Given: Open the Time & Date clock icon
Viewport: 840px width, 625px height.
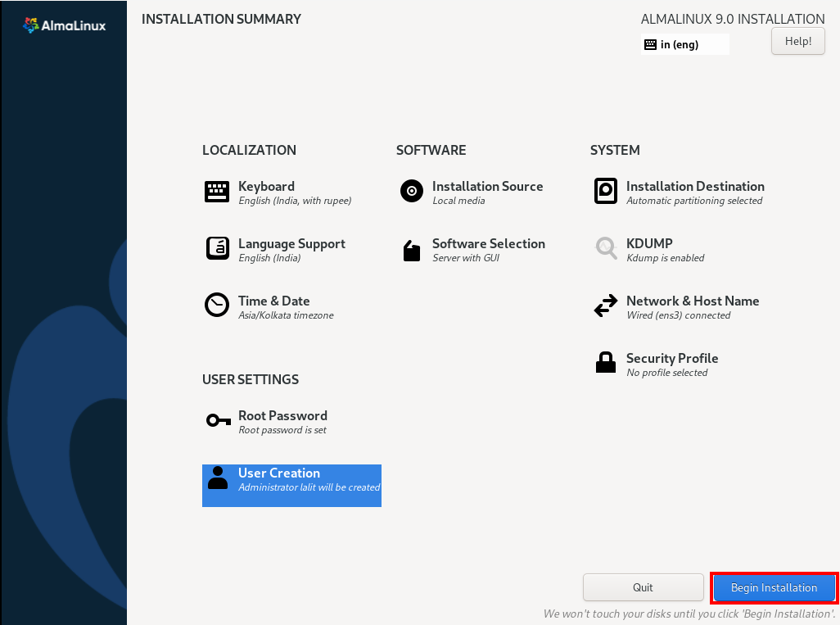Looking at the screenshot, I should tap(216, 306).
